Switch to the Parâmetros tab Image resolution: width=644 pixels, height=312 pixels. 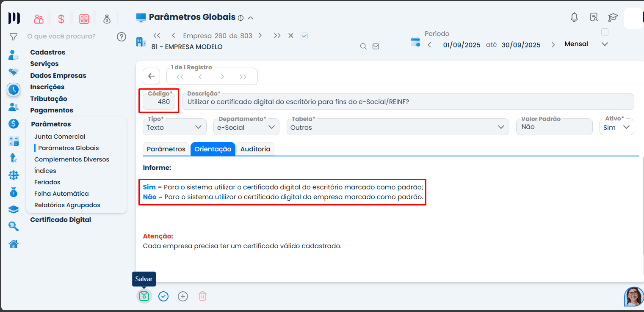(166, 149)
